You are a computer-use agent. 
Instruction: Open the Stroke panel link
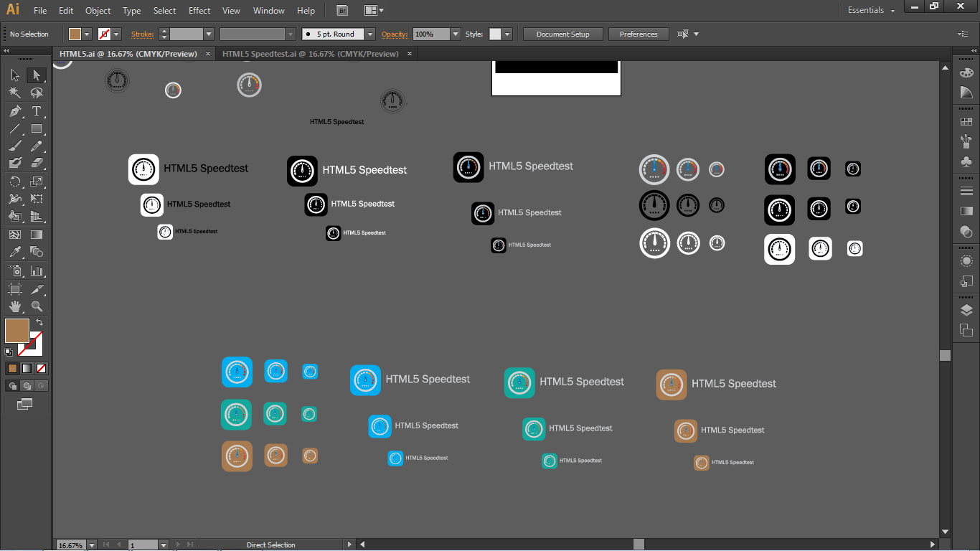(x=143, y=34)
